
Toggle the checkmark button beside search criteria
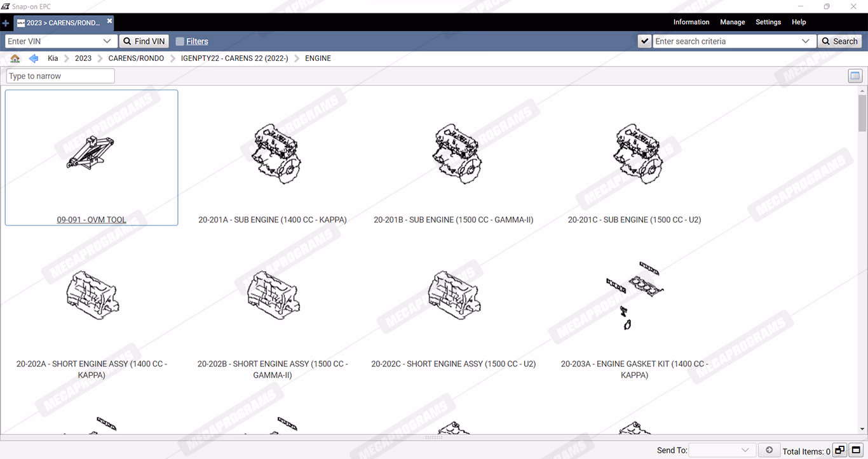[644, 41]
